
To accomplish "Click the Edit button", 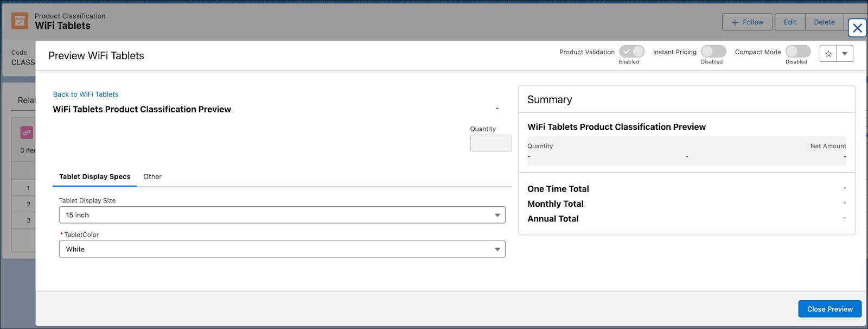I will [x=790, y=22].
